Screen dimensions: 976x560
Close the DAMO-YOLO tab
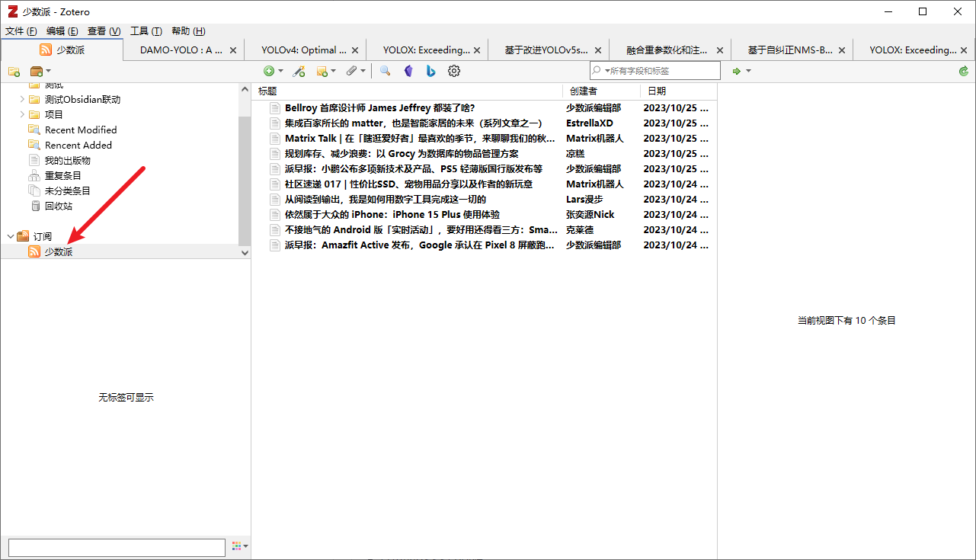(233, 50)
